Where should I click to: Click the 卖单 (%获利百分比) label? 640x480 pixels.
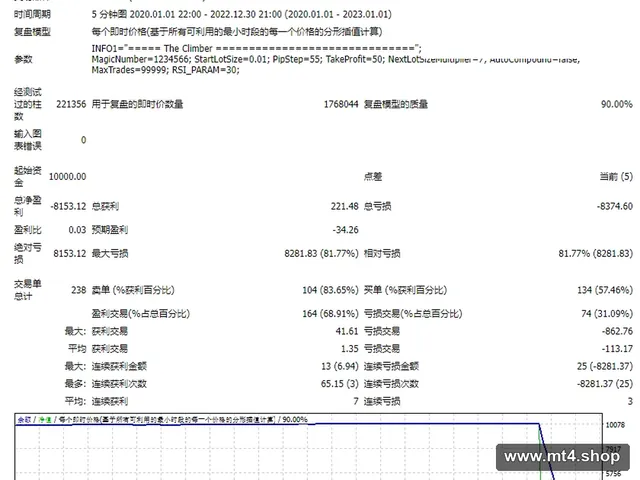point(133,290)
